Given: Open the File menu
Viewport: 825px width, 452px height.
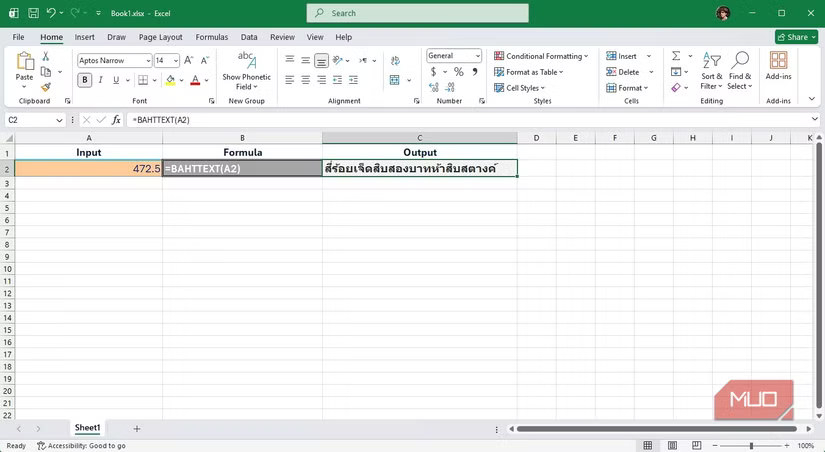Looking at the screenshot, I should click(x=18, y=37).
